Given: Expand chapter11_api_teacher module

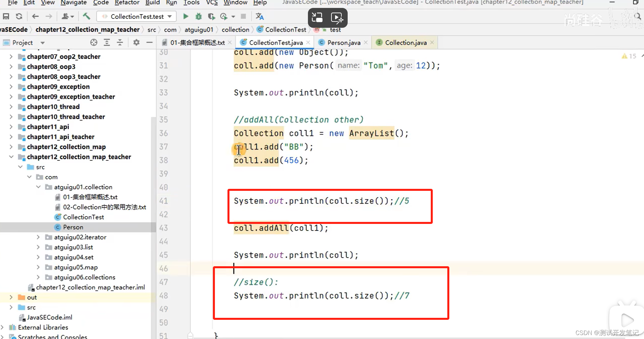Looking at the screenshot, I should (11, 137).
